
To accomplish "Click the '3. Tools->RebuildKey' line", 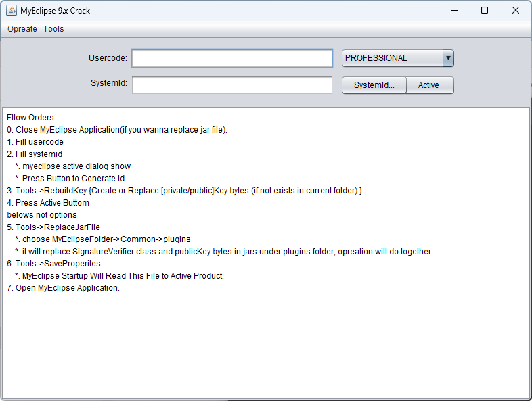I will pyautogui.click(x=185, y=191).
